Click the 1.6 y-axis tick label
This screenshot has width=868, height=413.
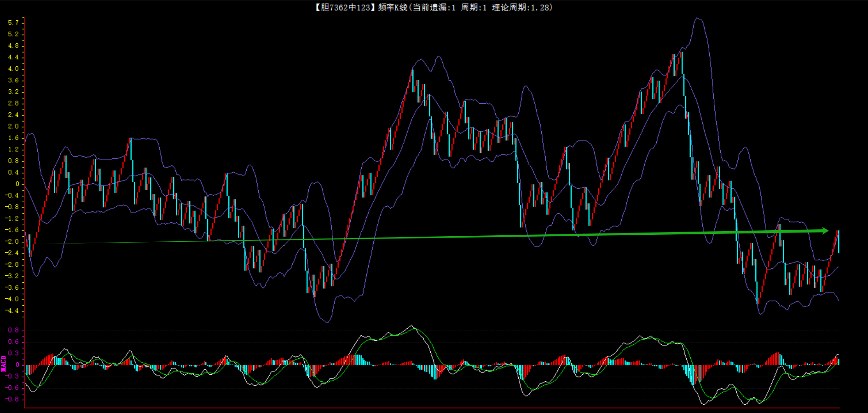(x=13, y=138)
